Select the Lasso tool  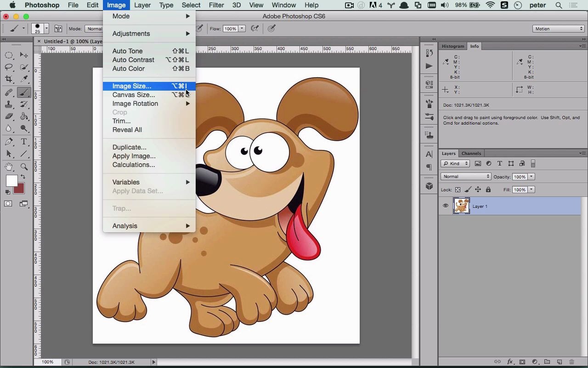(9, 67)
